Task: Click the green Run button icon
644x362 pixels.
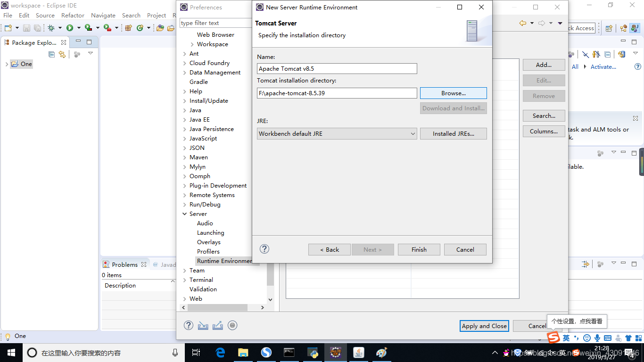Action: [70, 28]
